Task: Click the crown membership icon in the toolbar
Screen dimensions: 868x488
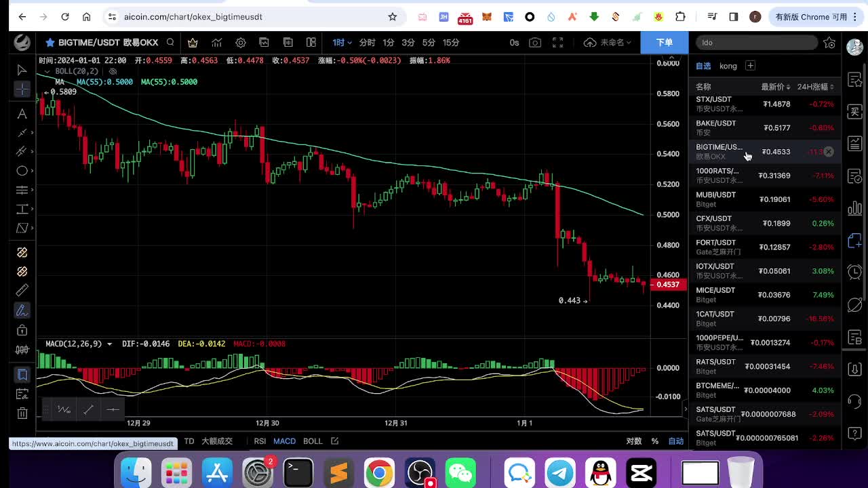Action: (193, 43)
